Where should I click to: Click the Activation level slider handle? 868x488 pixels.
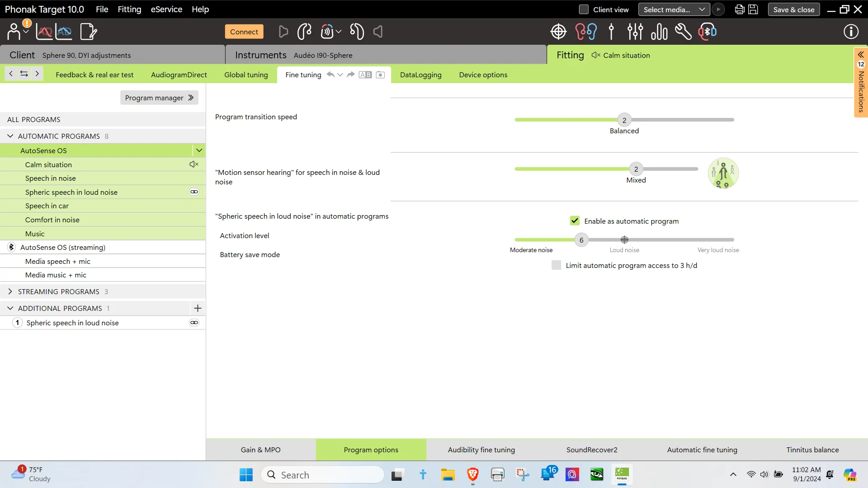click(x=581, y=240)
